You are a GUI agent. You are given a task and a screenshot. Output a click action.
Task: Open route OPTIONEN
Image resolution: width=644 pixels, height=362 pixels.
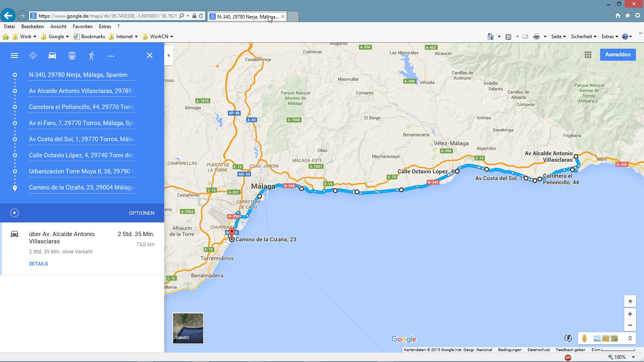pyautogui.click(x=142, y=213)
